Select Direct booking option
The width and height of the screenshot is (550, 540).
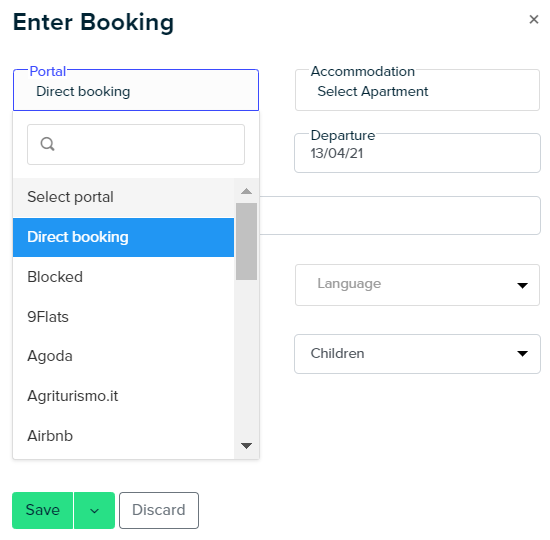coord(123,237)
